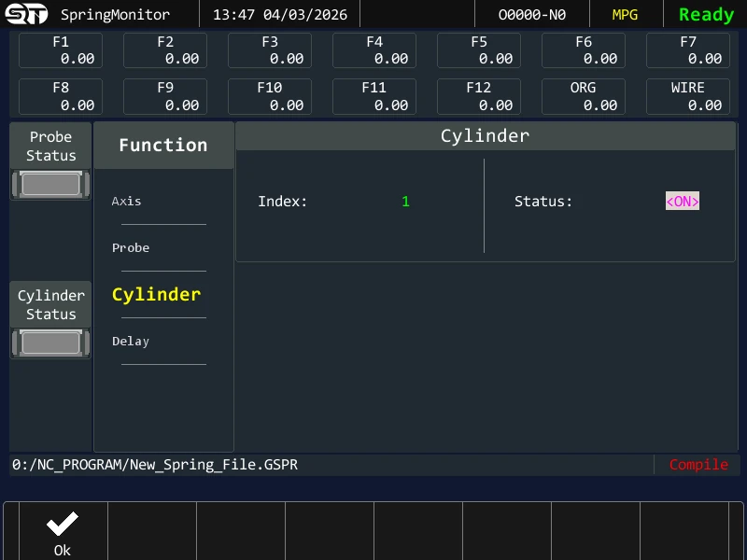747x560 pixels.
Task: Click the F11 axis readout
Action: tap(374, 97)
